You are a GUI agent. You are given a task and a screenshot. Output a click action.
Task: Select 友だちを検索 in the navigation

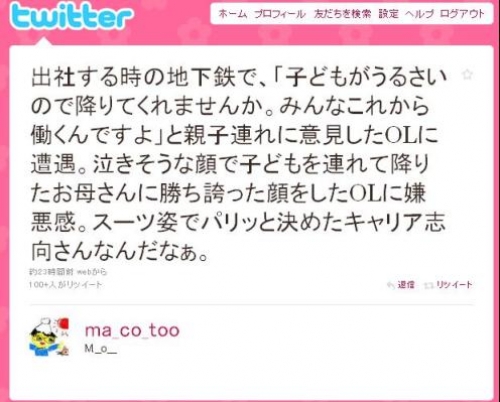[x=342, y=14]
